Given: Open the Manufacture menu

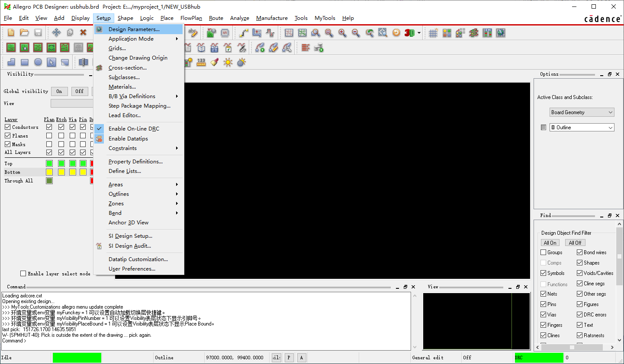Looking at the screenshot, I should coord(272,18).
